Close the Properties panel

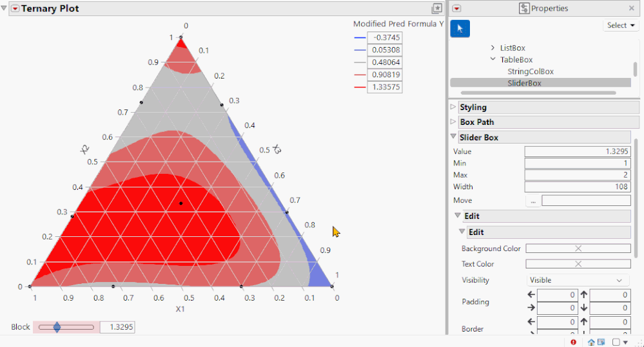pos(631,8)
